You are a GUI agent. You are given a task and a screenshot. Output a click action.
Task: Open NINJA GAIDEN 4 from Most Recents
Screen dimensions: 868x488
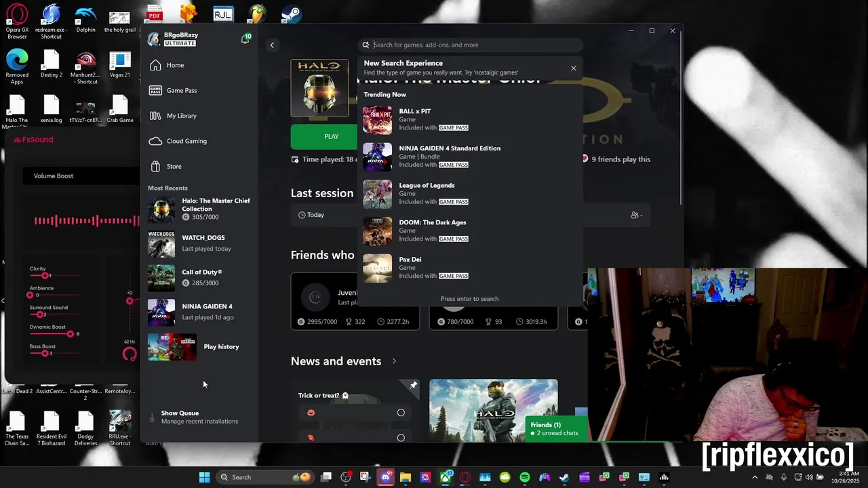coord(199,312)
